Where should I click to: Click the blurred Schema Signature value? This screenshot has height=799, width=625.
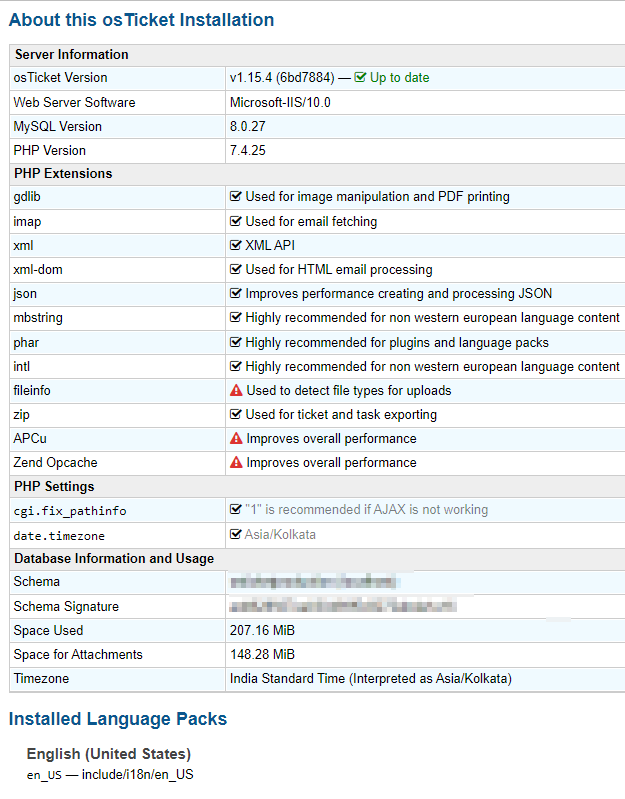(342, 606)
